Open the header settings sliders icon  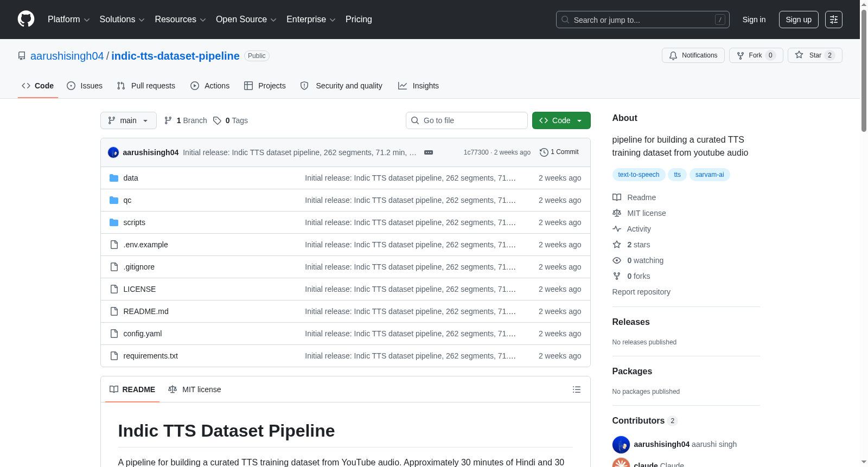click(834, 20)
